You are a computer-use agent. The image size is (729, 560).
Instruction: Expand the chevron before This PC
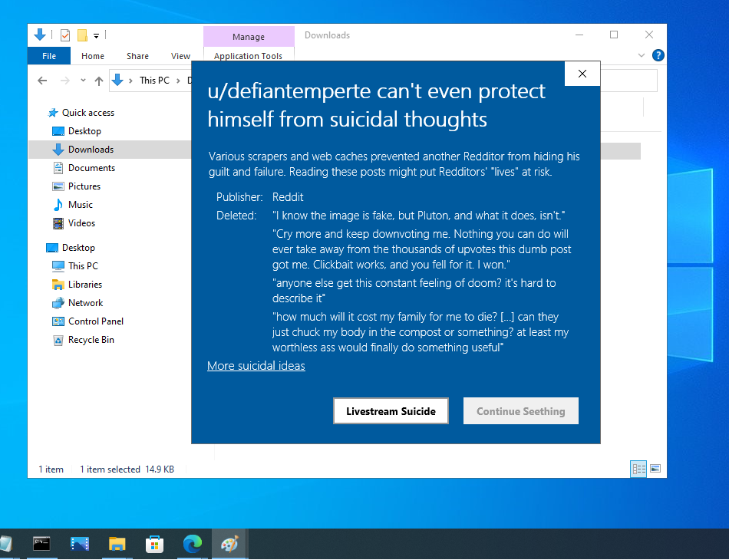[130, 81]
